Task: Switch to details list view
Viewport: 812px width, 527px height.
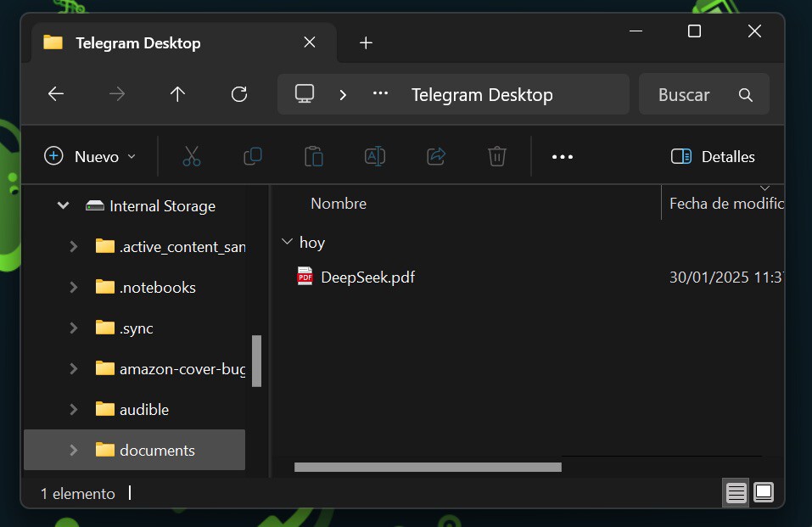Action: pos(736,492)
